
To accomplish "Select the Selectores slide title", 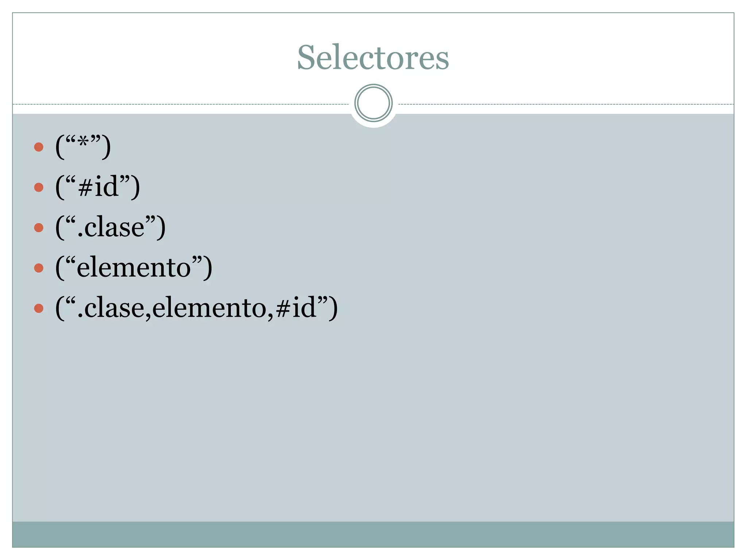I will tap(373, 58).
